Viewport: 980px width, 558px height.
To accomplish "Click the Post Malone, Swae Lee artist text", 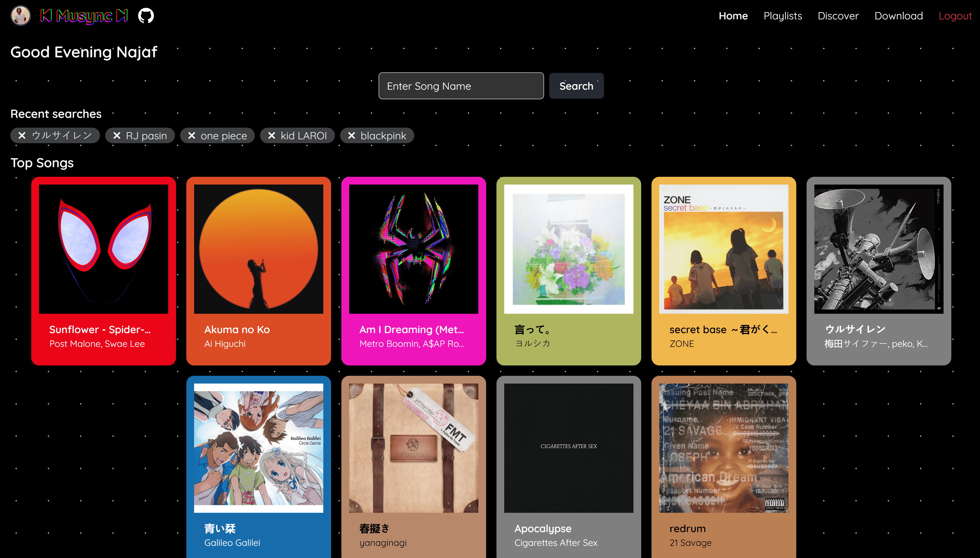I will (97, 344).
